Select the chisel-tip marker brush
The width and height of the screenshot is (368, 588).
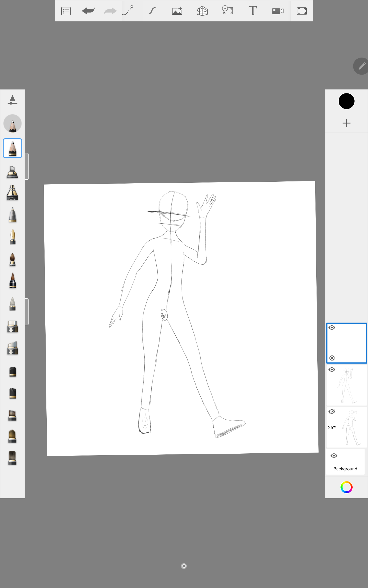pos(12,172)
